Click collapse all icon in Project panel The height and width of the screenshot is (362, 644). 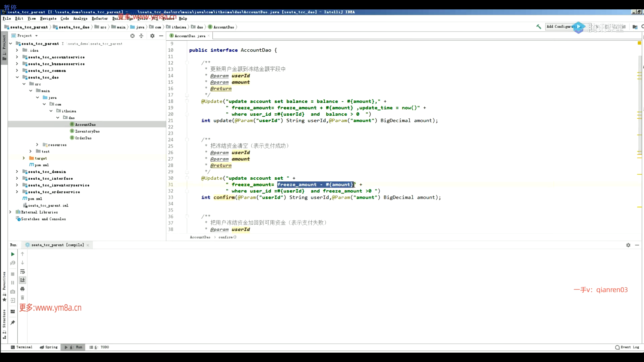[x=141, y=36]
